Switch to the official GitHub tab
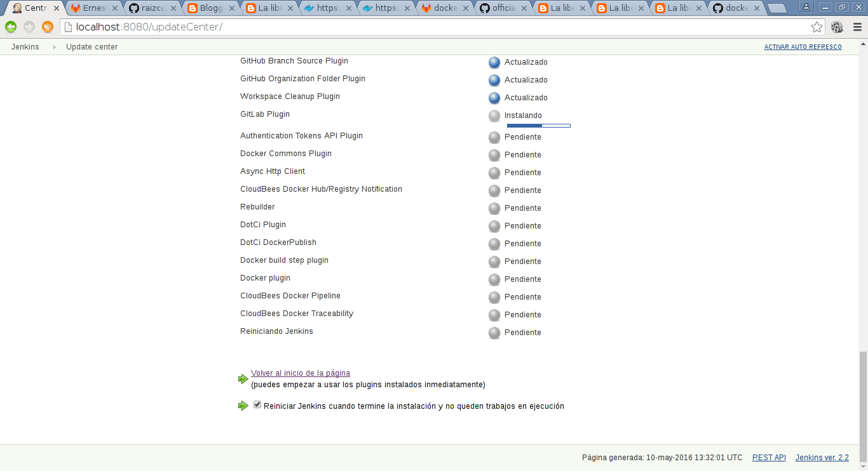 tap(503, 8)
